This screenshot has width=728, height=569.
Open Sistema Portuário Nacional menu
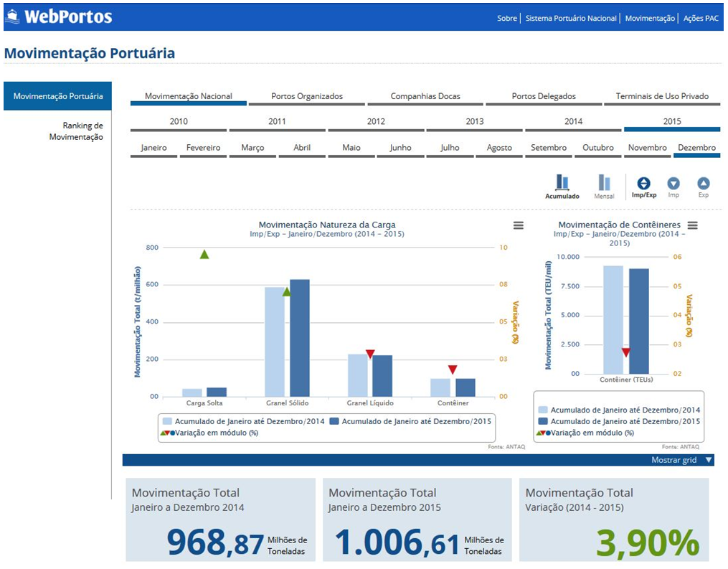click(571, 18)
